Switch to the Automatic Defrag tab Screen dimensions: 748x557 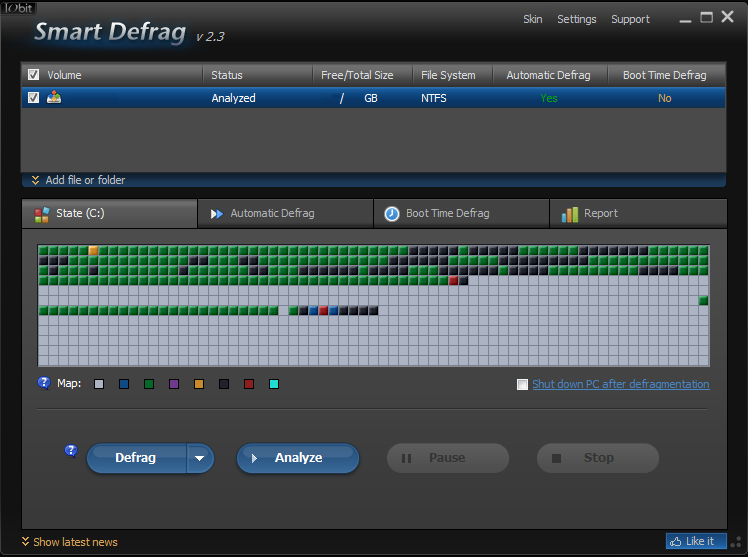click(x=285, y=213)
